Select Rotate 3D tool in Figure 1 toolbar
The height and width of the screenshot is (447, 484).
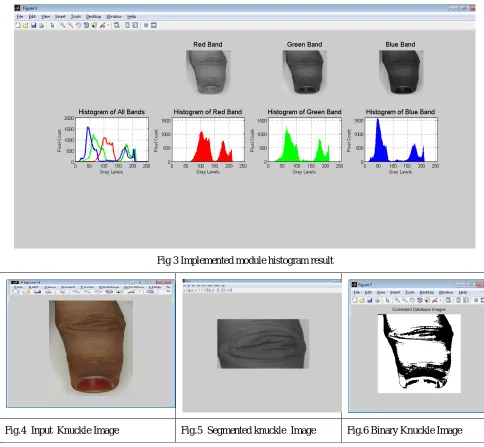[86, 25]
